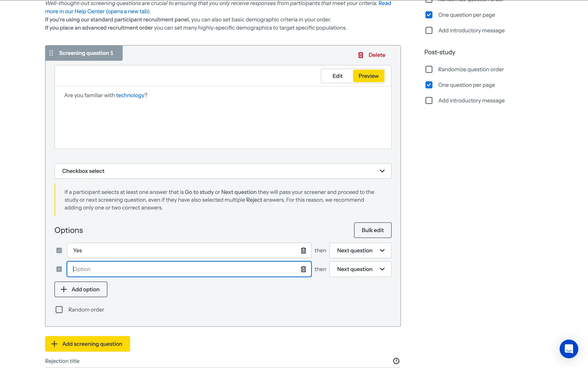Click the empty Option text field

[x=184, y=269]
